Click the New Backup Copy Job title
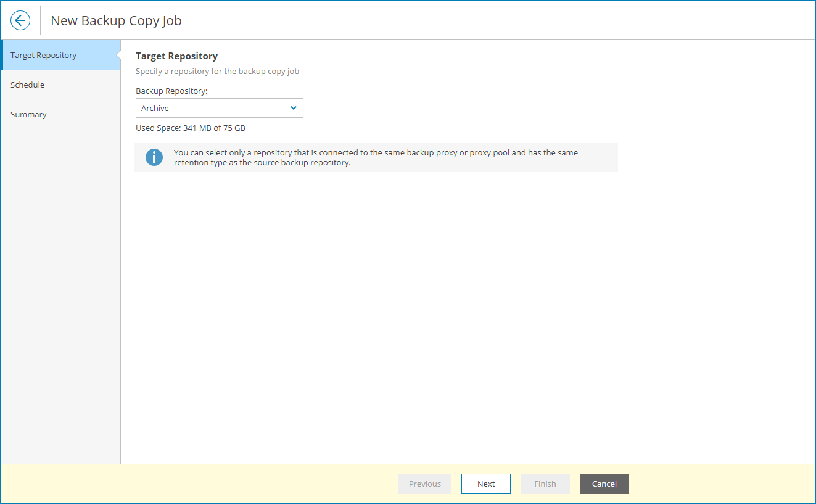This screenshot has height=504, width=816. pyautogui.click(x=116, y=20)
